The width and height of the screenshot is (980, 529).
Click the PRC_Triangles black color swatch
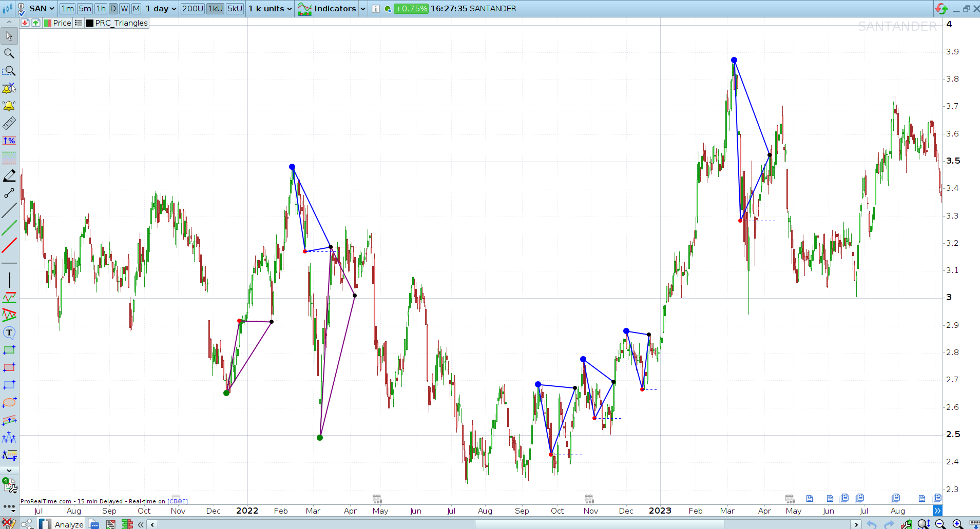90,23
